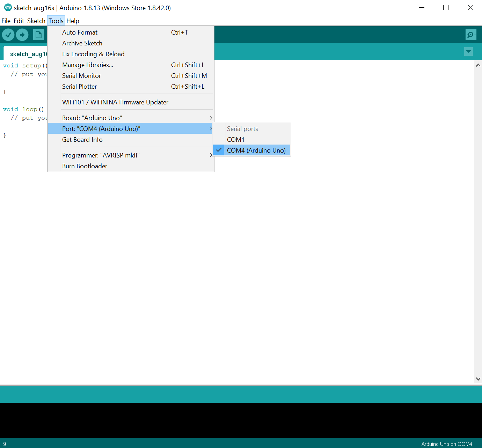Click the editor scrollbar up arrow
Screen dimensions: 482x448
click(x=478, y=65)
